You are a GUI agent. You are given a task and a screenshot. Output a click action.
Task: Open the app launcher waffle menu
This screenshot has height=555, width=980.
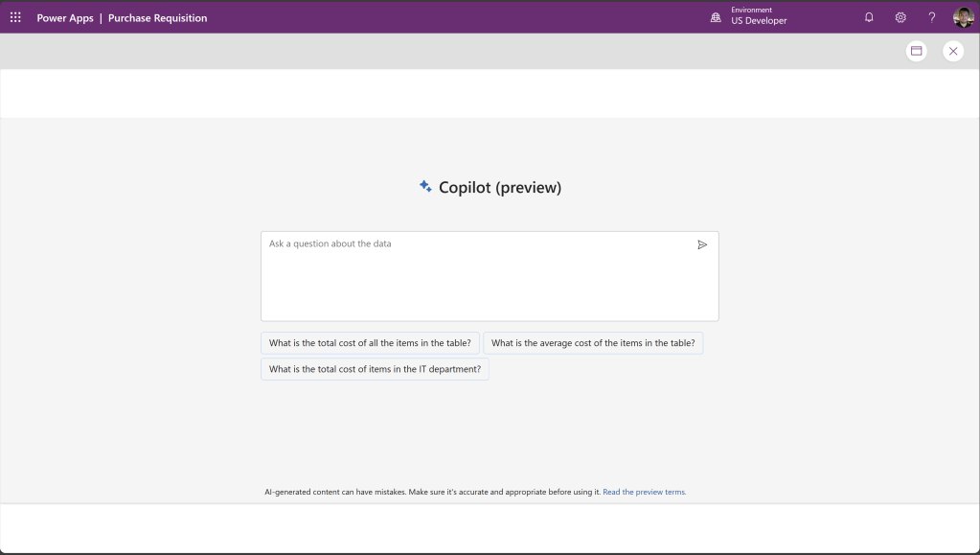pyautogui.click(x=15, y=17)
